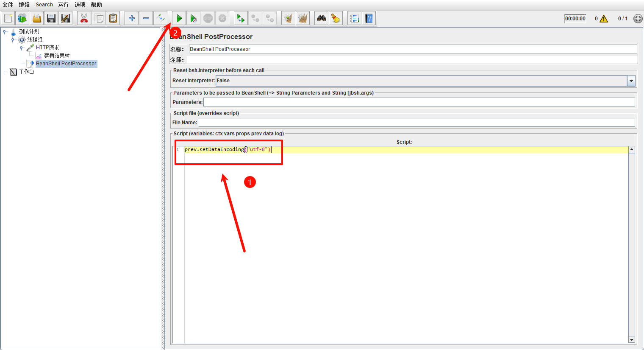Click the script scrollbar down arrow
The width and height of the screenshot is (644, 350).
pos(632,340)
